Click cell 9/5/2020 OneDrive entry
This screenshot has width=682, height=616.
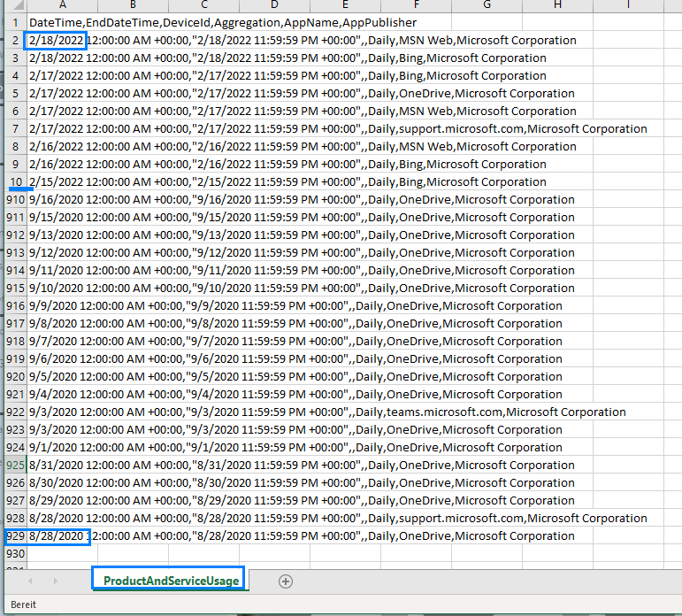(x=295, y=376)
